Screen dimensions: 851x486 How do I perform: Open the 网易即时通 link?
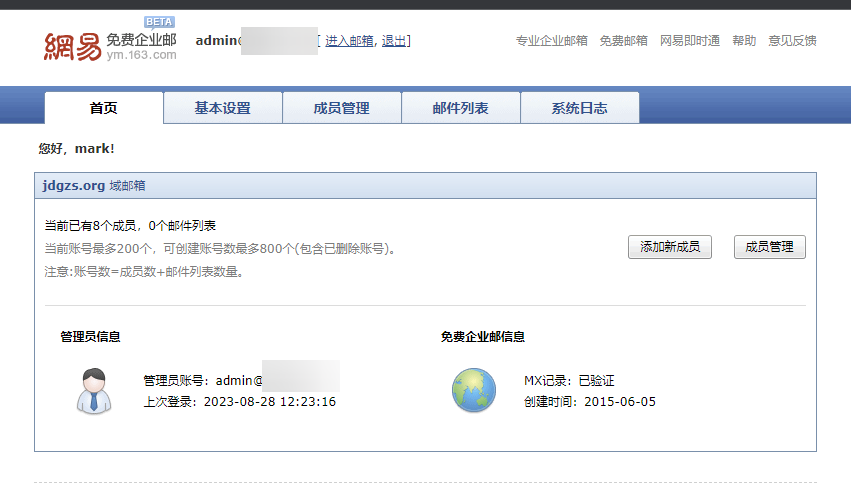coord(690,41)
